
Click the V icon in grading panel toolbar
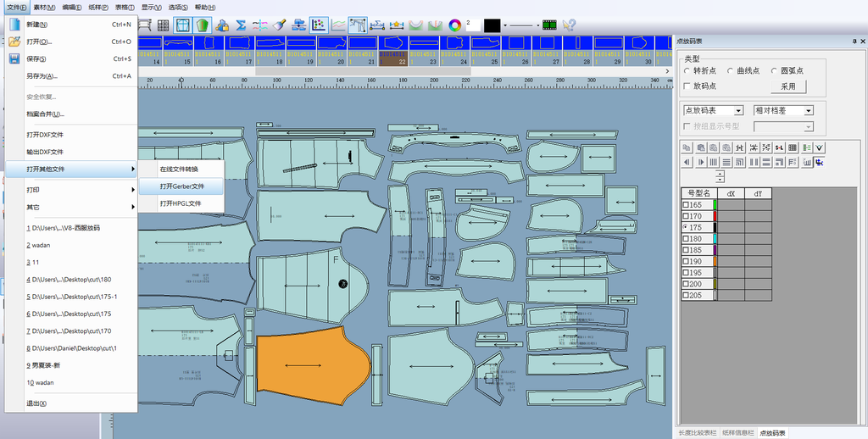820,147
